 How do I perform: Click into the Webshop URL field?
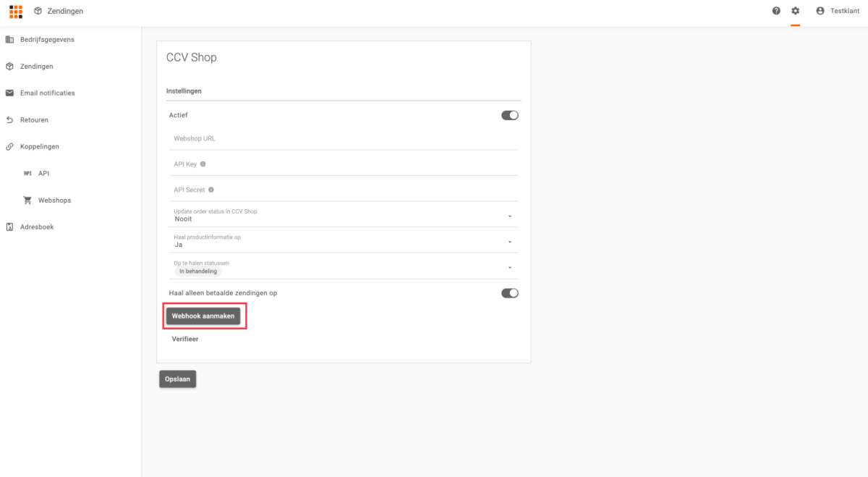344,138
